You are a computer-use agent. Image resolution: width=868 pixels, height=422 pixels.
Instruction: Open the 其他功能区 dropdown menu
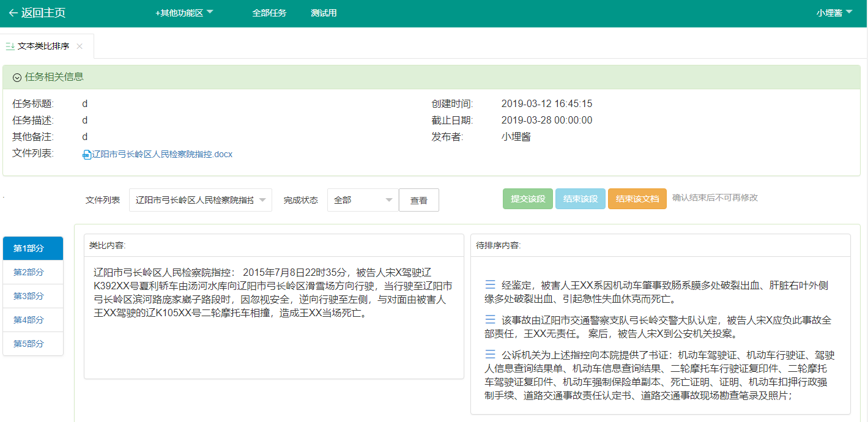(184, 13)
